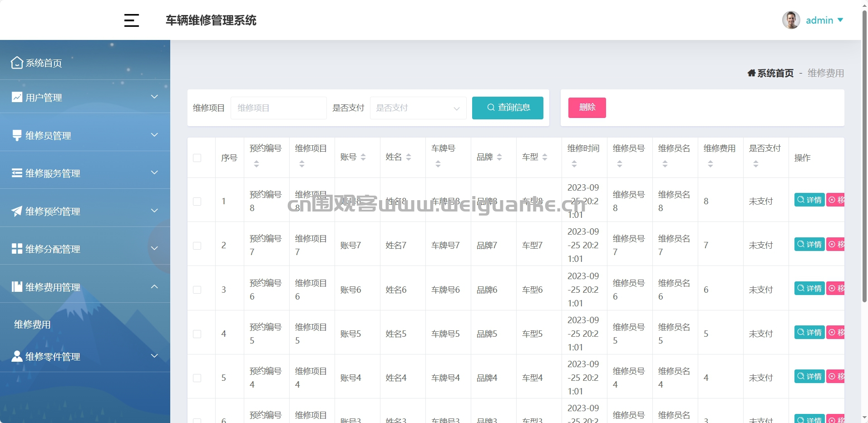
Task: Check the row 4 checkbox (预约编号5)
Action: (197, 334)
